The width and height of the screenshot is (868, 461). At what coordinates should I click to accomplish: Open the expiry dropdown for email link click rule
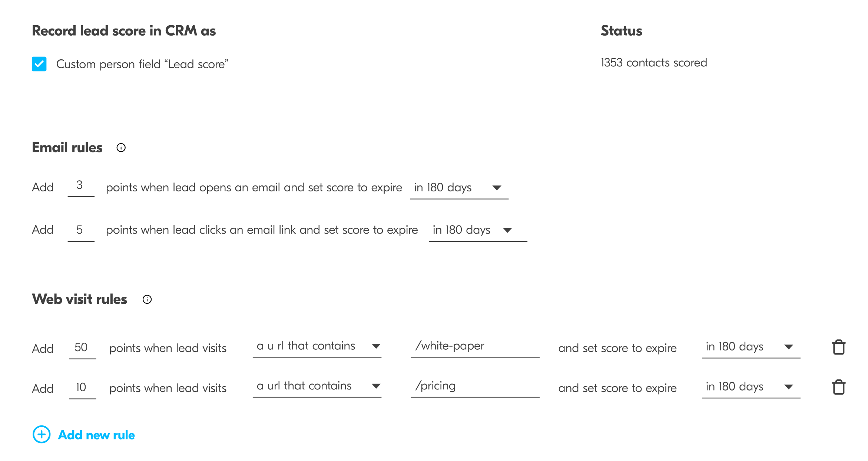tap(477, 230)
